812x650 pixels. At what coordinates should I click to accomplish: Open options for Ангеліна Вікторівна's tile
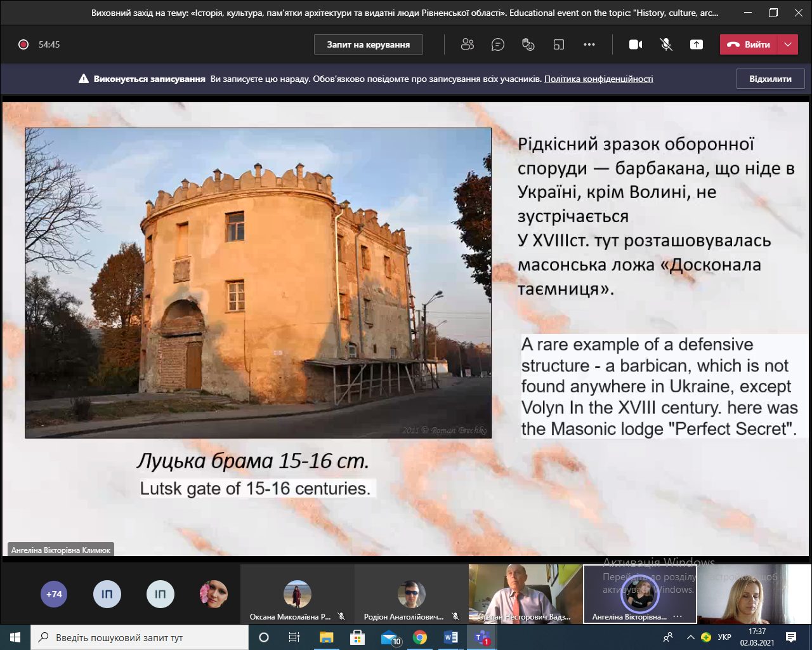click(x=678, y=616)
